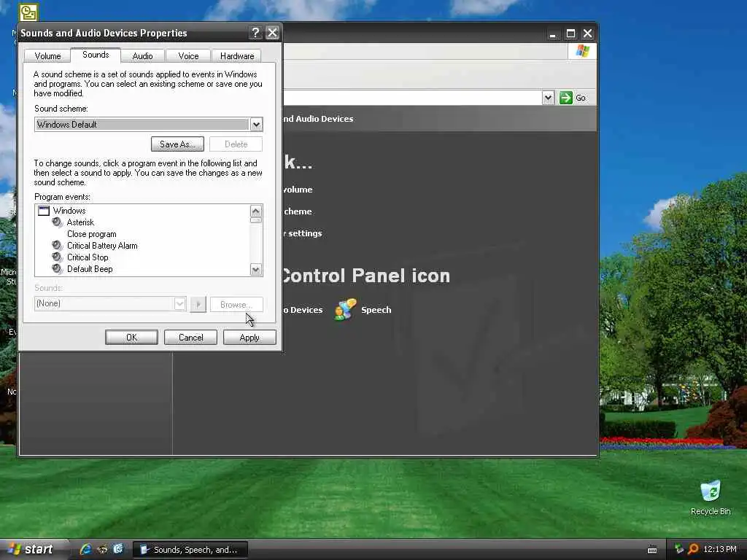747x560 pixels.
Task: Select the Close program event
Action: pyautogui.click(x=91, y=234)
